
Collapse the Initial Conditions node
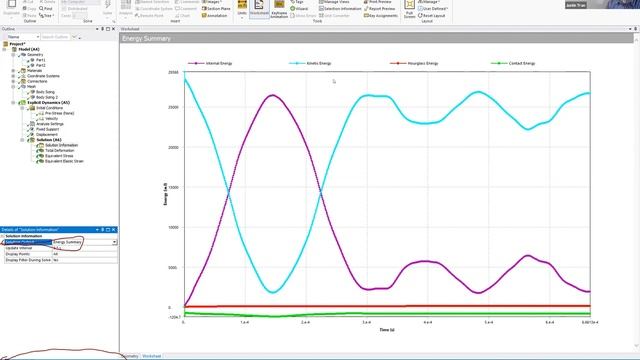[x=22, y=108]
